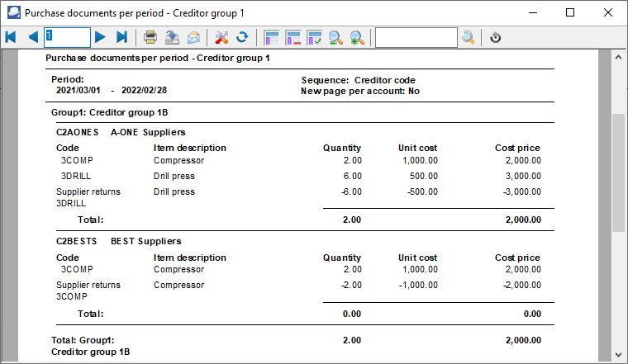The height and width of the screenshot is (364, 628).
Task: Click the find magnifier icon beside search box
Action: point(468,37)
